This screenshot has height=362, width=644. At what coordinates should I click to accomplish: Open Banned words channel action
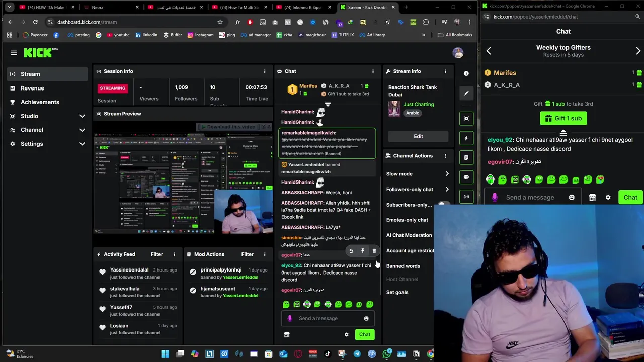tap(403, 266)
